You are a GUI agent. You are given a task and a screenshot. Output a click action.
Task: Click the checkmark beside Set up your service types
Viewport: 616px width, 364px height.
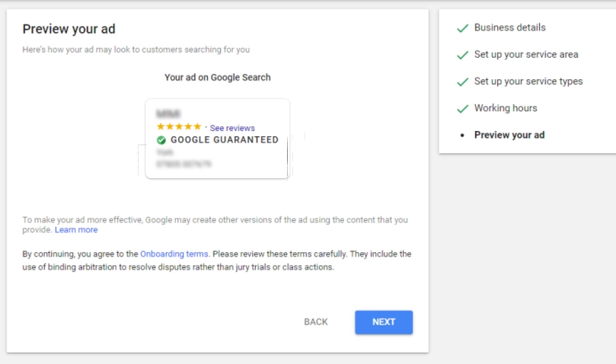tap(463, 81)
